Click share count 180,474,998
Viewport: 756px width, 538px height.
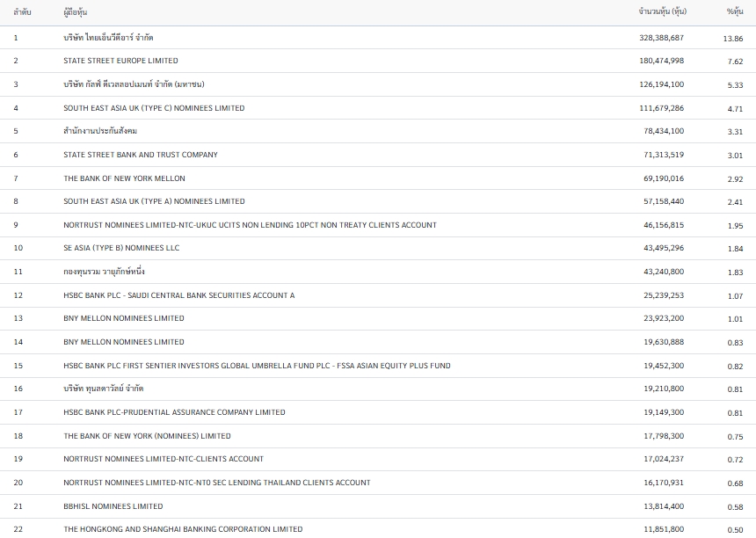[x=661, y=61]
